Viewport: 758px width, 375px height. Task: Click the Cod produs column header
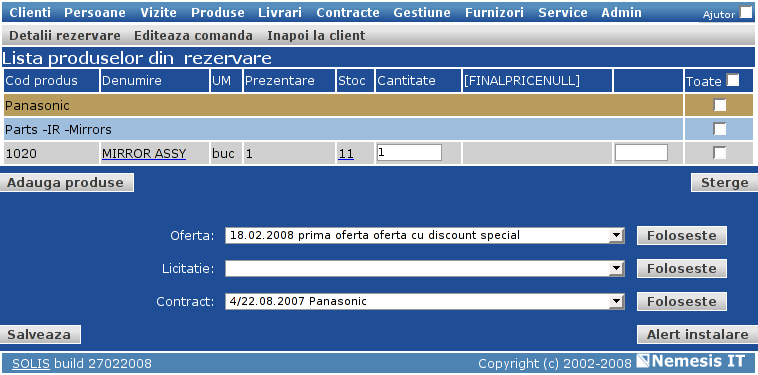(x=51, y=80)
